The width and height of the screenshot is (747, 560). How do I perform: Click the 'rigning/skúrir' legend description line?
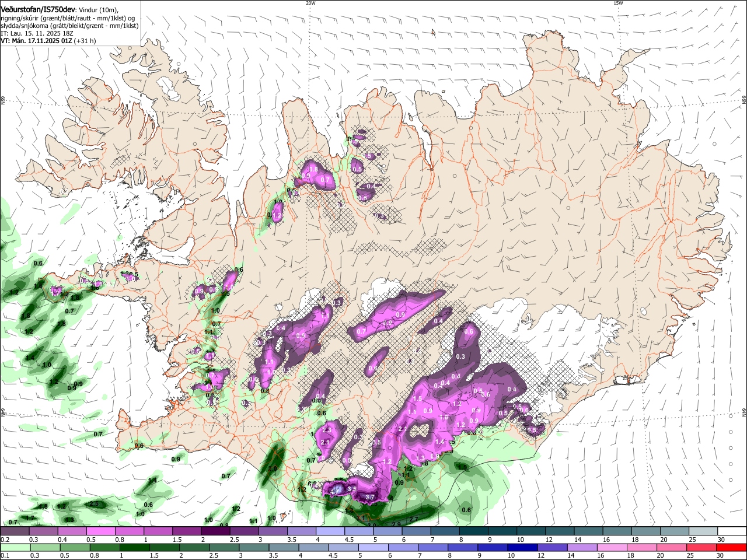pos(67,18)
